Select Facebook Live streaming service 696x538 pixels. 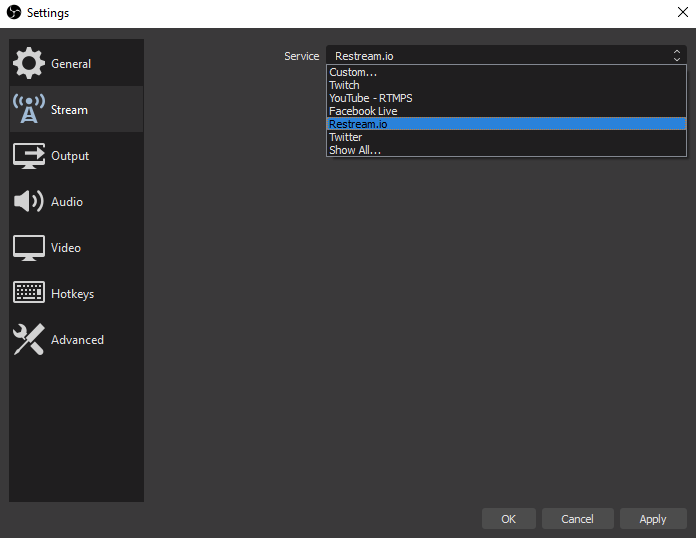point(363,111)
